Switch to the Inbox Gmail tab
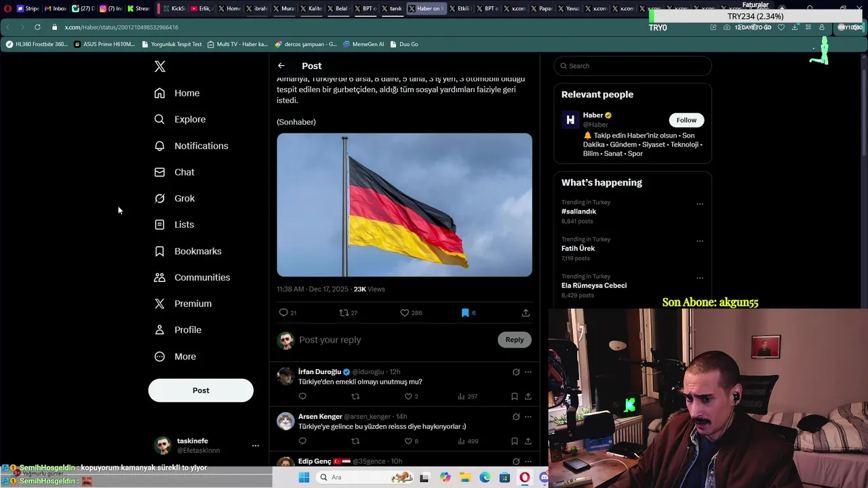Viewport: 868px width, 488px height. pyautogui.click(x=56, y=9)
